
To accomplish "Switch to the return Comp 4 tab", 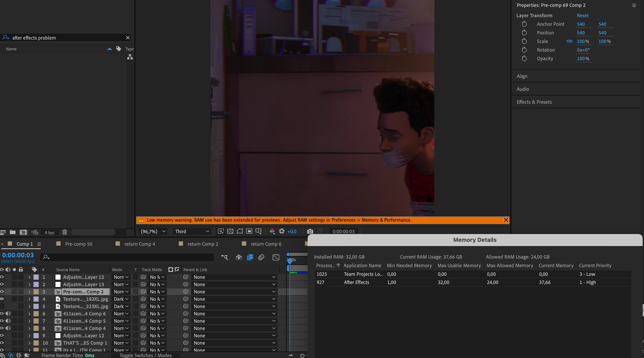I will pos(139,244).
